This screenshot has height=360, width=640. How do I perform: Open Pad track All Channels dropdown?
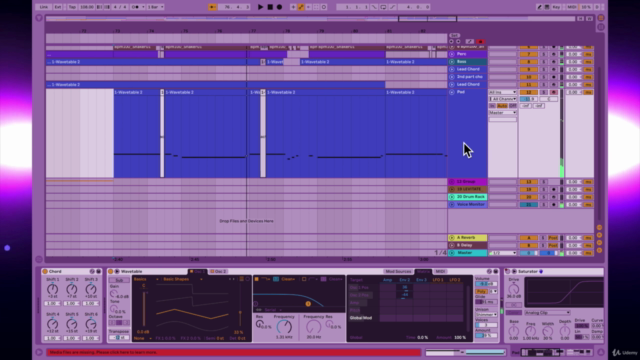503,99
